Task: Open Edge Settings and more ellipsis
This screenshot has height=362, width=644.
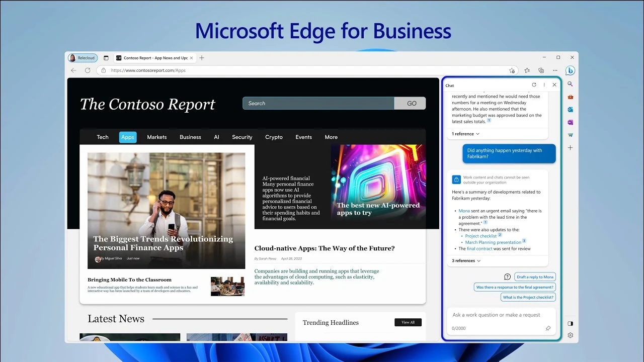Action: [555, 70]
